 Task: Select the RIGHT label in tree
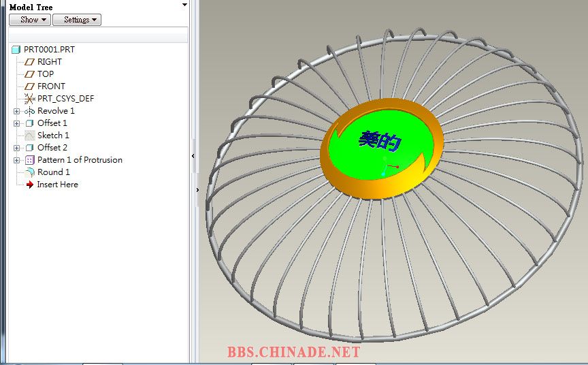pos(50,61)
